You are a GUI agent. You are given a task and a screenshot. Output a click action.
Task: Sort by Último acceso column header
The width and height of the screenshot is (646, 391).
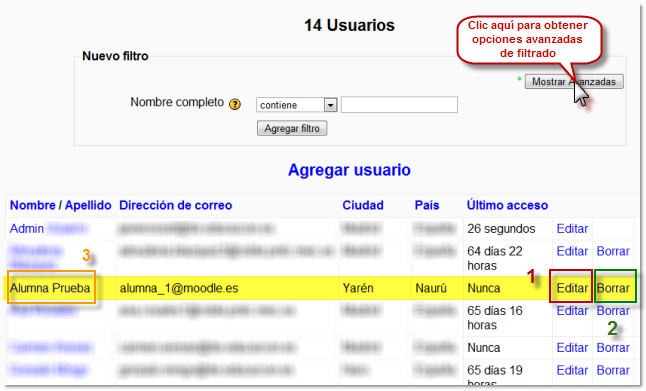507,205
